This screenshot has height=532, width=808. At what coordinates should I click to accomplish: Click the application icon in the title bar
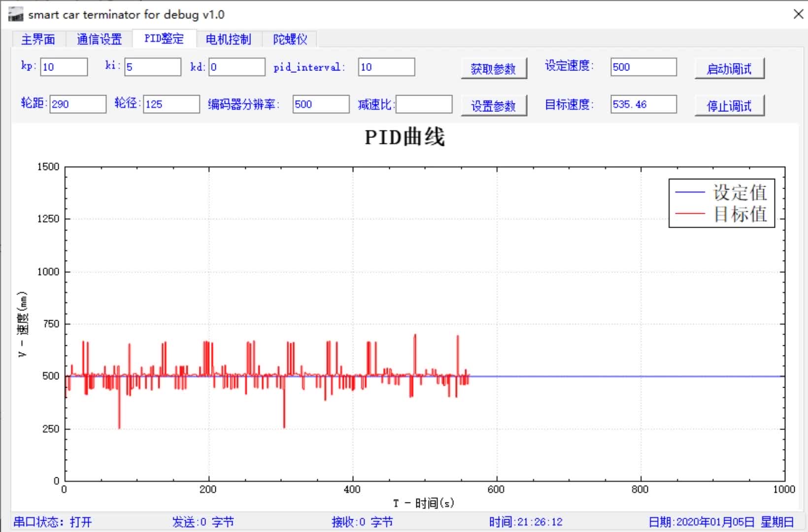click(15, 14)
